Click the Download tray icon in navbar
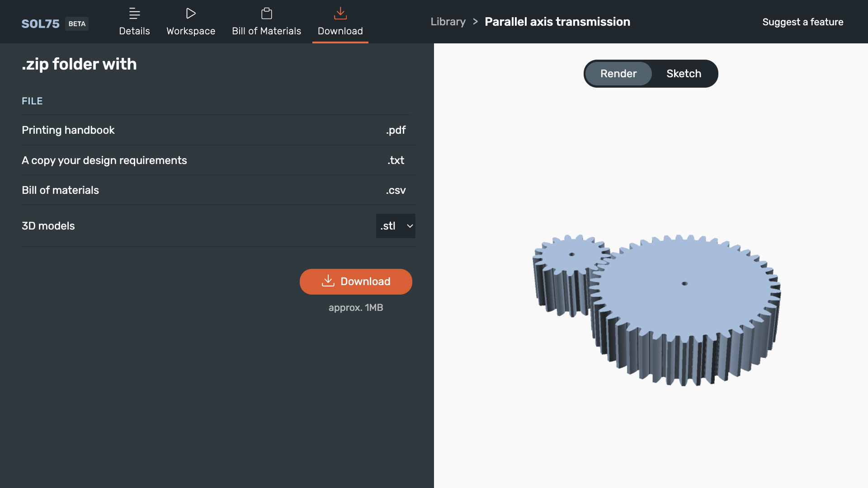This screenshot has width=868, height=488. click(x=340, y=14)
